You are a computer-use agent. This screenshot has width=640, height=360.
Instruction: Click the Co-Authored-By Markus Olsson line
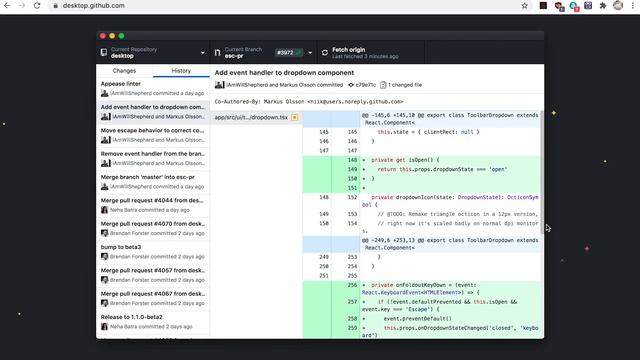(309, 102)
